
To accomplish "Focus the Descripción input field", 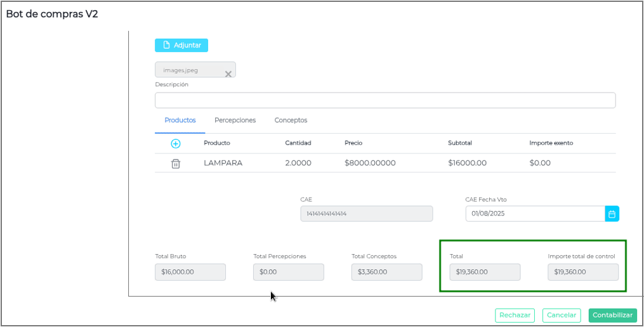I will pos(385,100).
